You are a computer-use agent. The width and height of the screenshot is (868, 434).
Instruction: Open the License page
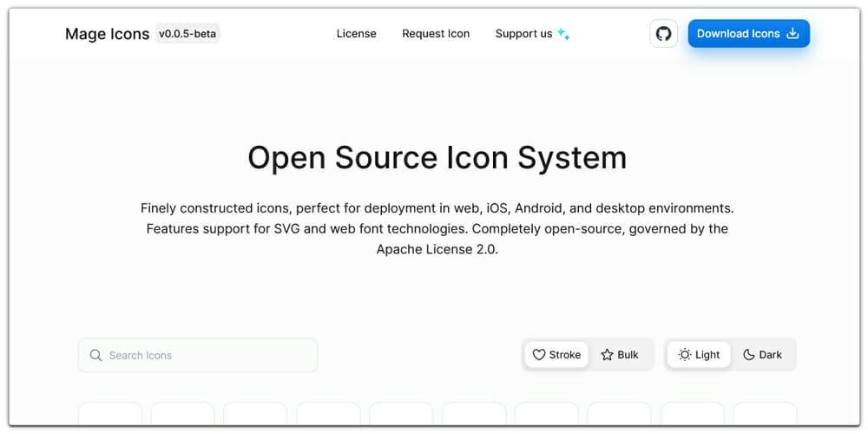357,34
